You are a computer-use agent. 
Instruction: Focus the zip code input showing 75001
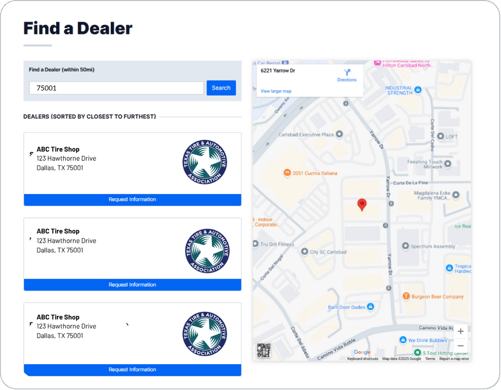116,88
